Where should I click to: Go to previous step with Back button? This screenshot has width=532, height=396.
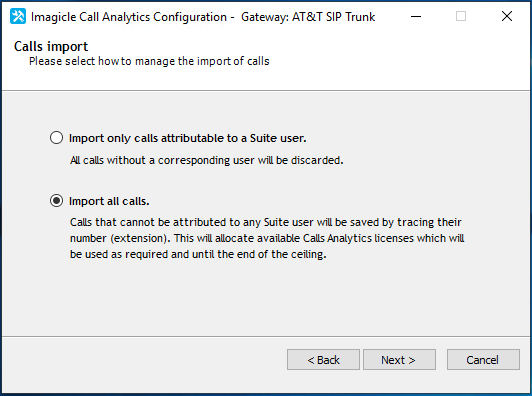click(x=323, y=360)
